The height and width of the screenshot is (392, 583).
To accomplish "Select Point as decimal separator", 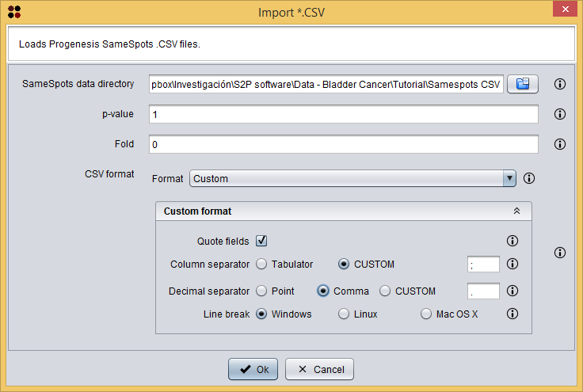I will [x=261, y=291].
